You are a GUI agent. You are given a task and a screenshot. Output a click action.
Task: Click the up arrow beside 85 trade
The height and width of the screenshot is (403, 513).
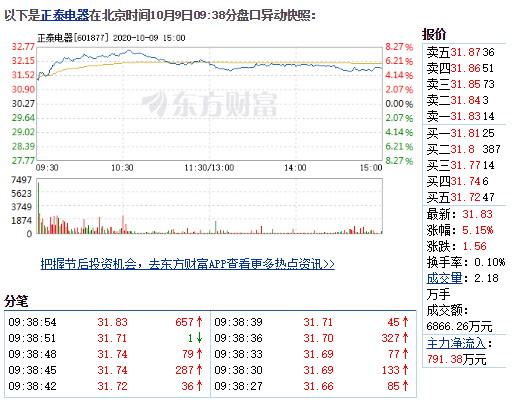click(405, 386)
